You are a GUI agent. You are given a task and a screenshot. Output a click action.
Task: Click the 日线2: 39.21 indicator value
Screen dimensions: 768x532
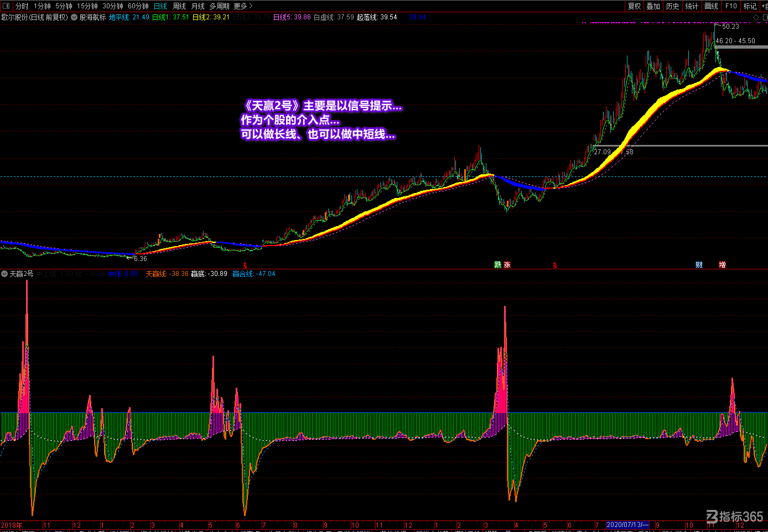point(211,17)
